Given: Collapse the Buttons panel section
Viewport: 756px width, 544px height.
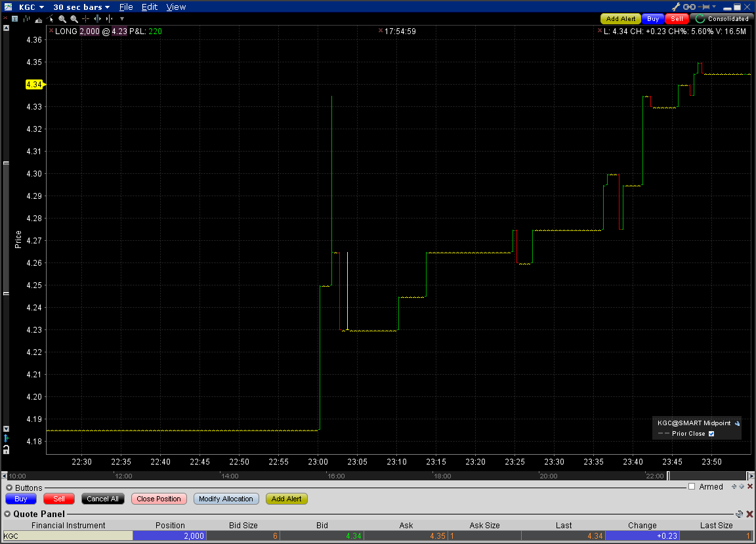Looking at the screenshot, I should click(9, 488).
